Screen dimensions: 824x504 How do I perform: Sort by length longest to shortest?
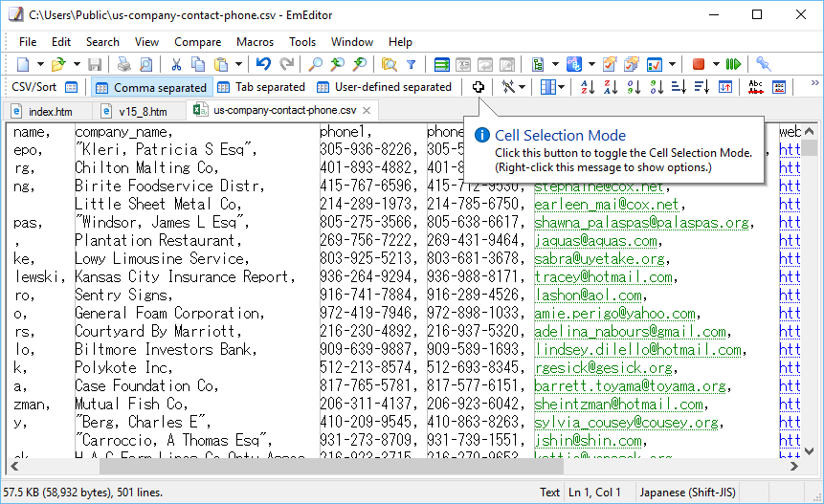(x=702, y=87)
